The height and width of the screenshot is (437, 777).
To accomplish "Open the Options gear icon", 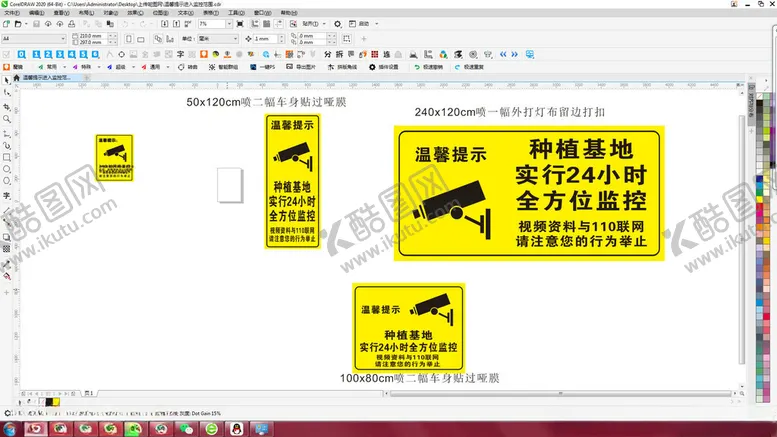I will (337, 24).
